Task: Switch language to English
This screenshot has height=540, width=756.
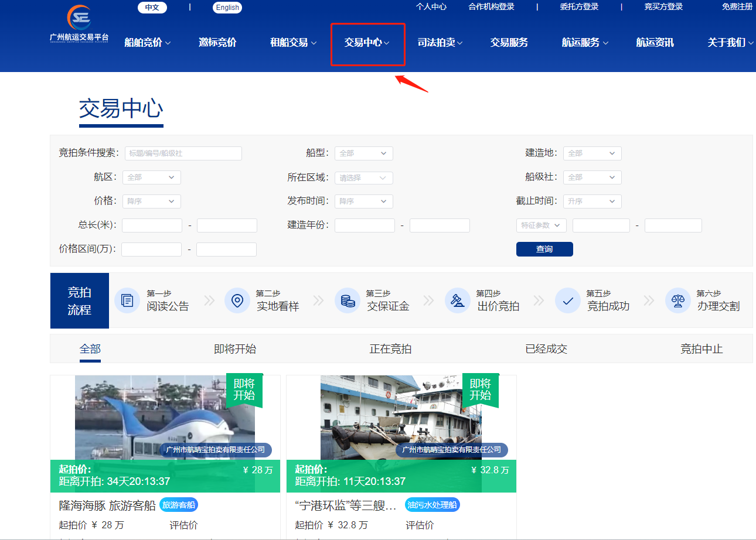Action: 227,8
